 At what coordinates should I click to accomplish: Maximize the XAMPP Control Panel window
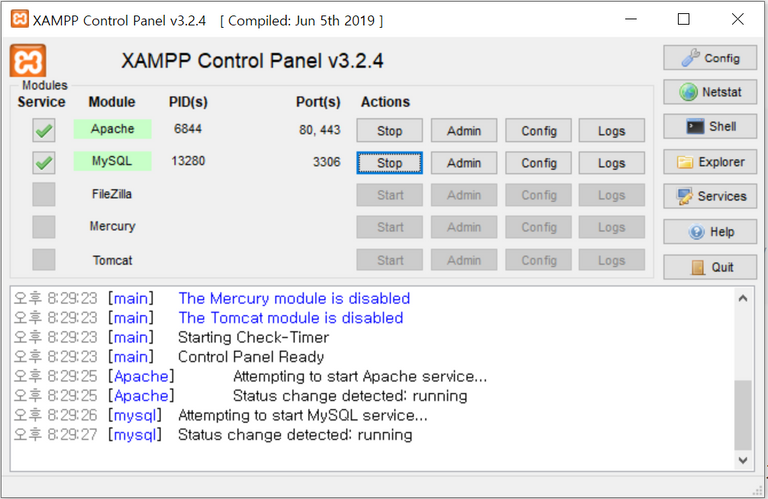[684, 19]
